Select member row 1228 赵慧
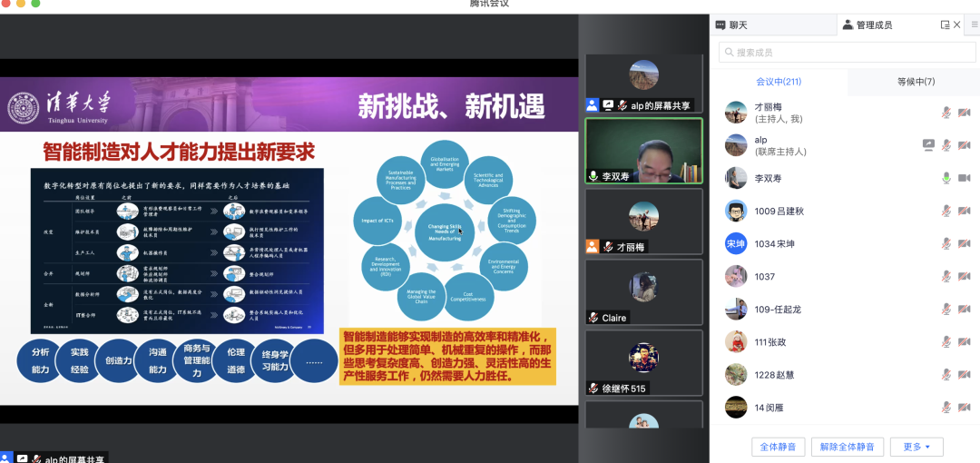 (x=845, y=375)
